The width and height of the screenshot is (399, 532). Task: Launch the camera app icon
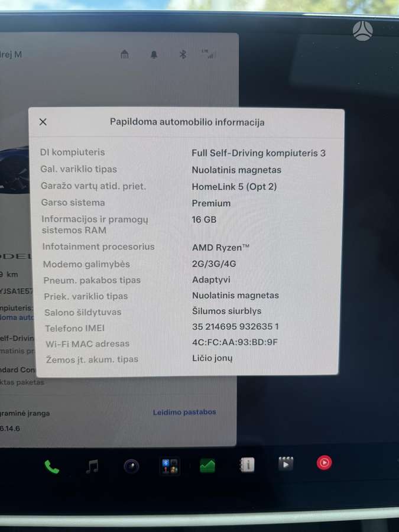pos(131,466)
